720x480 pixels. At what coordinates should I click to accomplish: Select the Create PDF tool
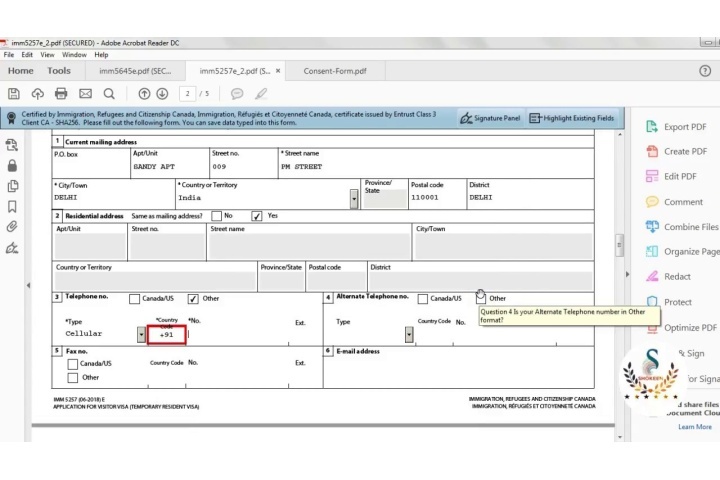click(676, 151)
